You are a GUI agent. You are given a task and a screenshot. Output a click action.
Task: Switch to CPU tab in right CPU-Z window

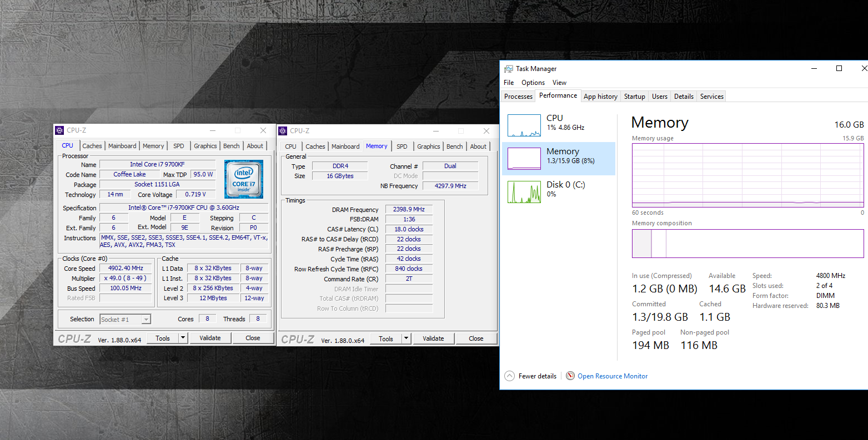coord(291,146)
